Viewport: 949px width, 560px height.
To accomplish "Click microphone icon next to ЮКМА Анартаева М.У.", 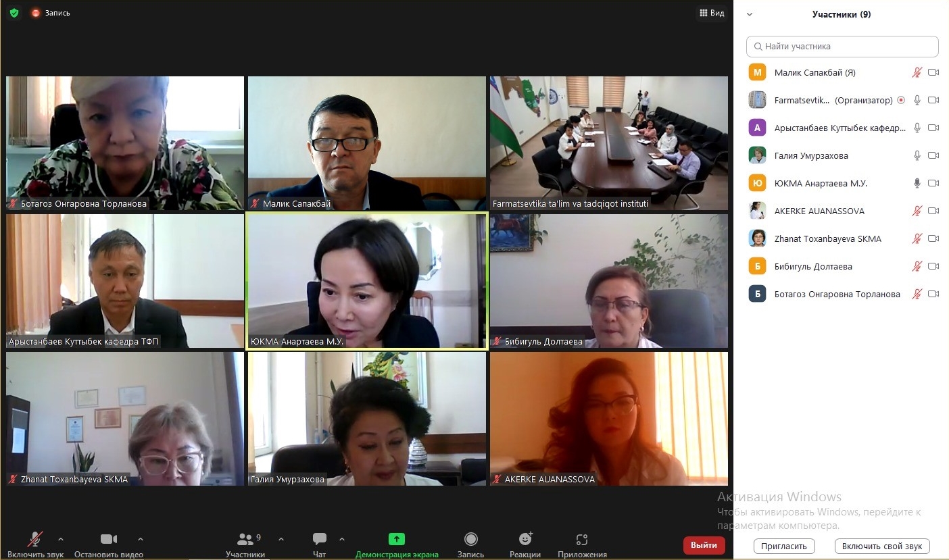I will (x=917, y=183).
